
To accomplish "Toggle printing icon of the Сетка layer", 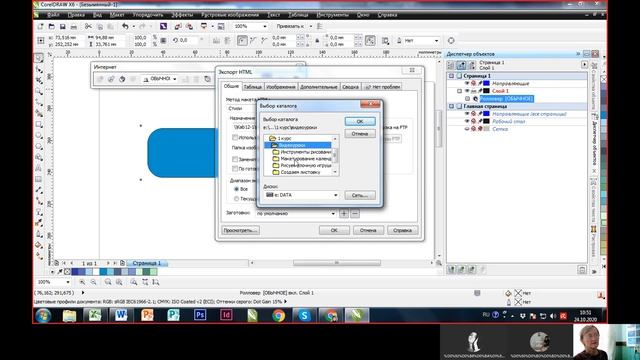I will pos(474,129).
